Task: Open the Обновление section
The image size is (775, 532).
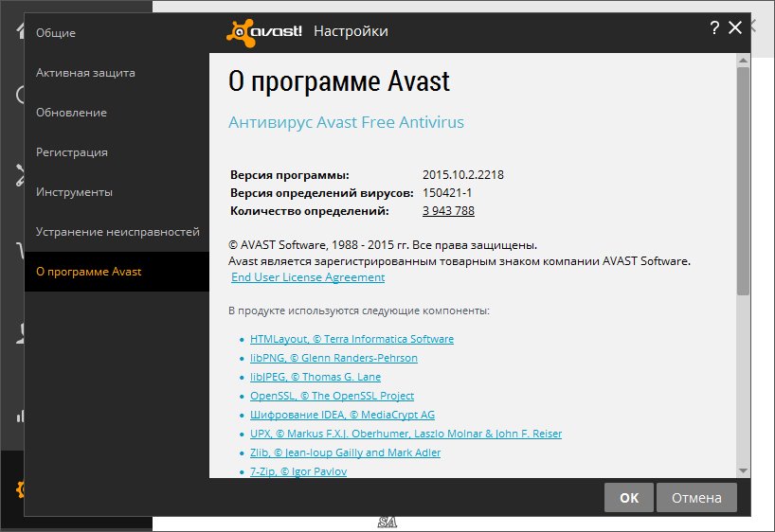Action: point(71,113)
